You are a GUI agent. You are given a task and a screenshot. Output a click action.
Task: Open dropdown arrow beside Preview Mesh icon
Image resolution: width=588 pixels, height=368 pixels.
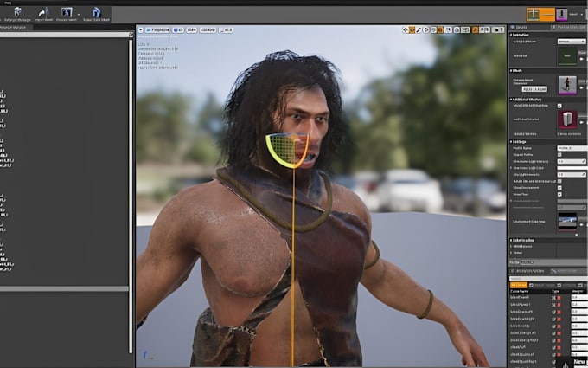[x=79, y=15]
